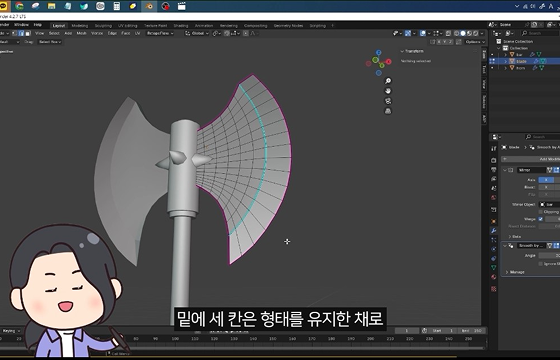Open Google Chrome from the taskbar
This screenshot has width=560, height=360.
click(19, 6)
